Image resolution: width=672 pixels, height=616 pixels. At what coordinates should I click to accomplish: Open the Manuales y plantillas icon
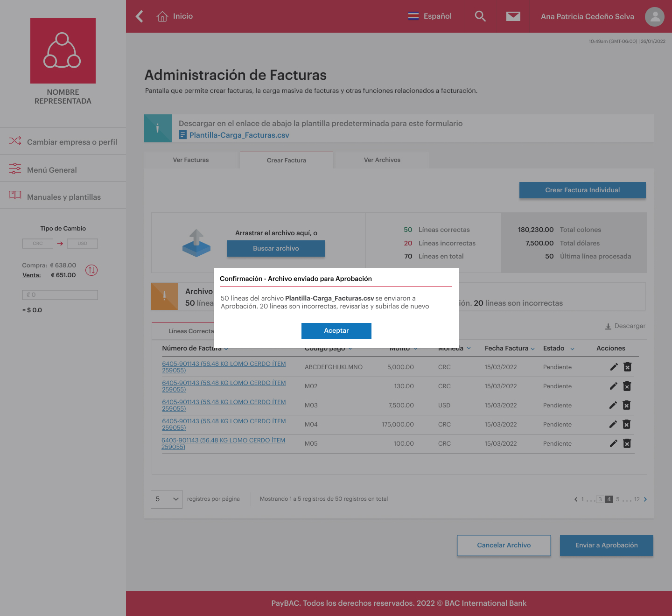(x=15, y=196)
